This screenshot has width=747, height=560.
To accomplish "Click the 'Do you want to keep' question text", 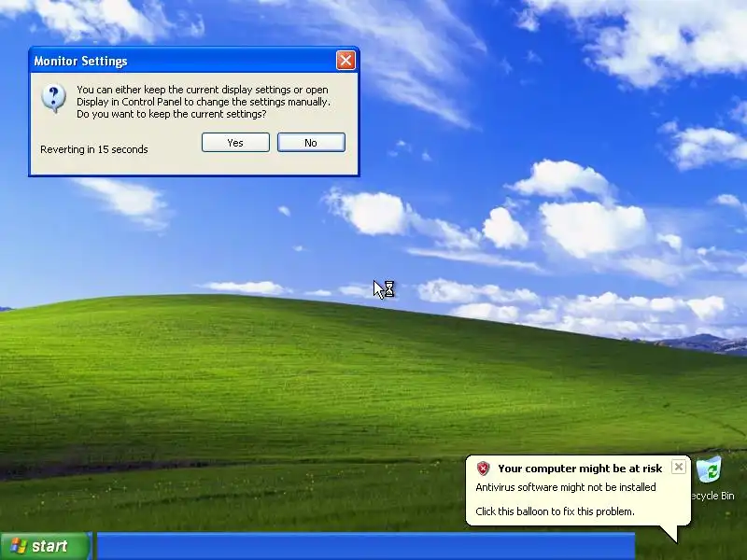I will (x=172, y=114).
